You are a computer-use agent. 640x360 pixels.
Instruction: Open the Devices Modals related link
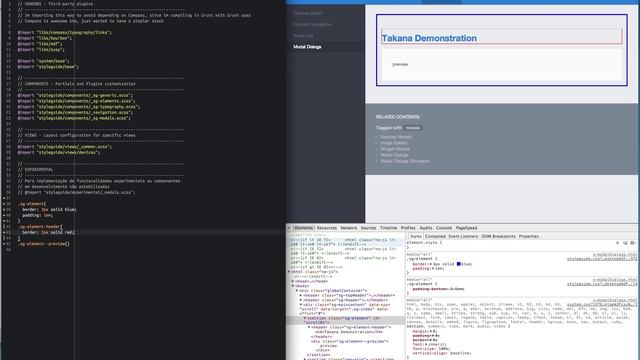pos(396,137)
